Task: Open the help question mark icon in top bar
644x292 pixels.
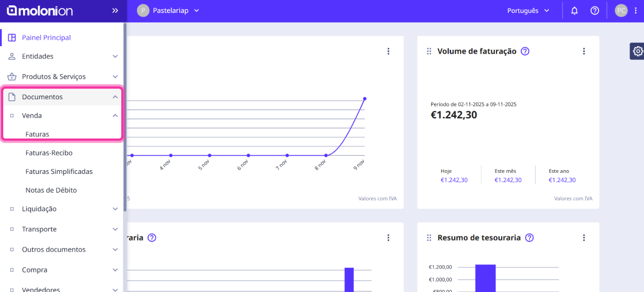Action: 595,11
